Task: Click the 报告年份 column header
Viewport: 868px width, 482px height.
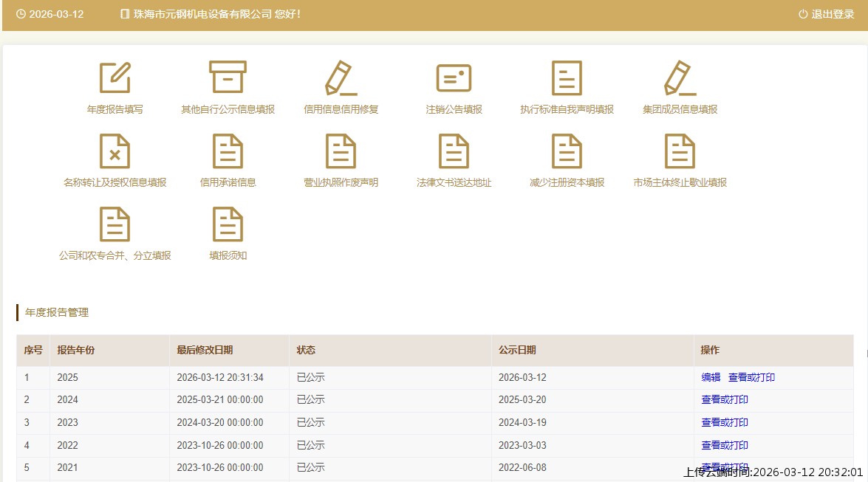Action: (x=76, y=351)
